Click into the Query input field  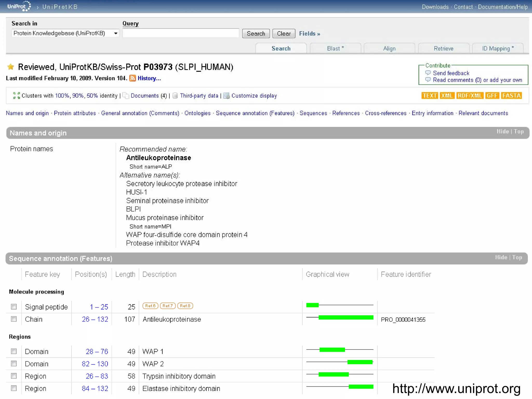coord(181,33)
